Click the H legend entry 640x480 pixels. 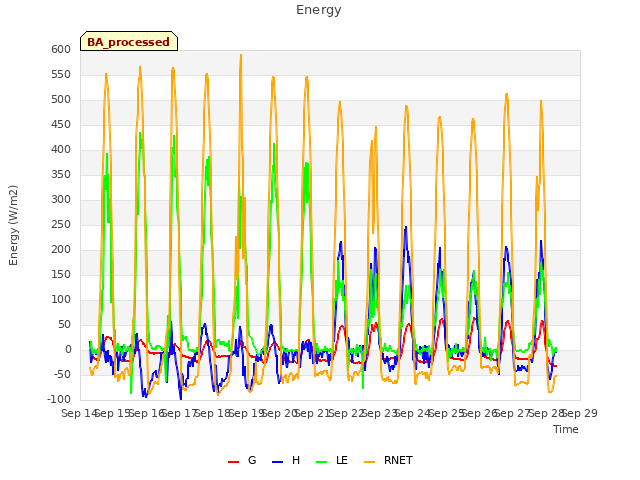(x=286, y=461)
